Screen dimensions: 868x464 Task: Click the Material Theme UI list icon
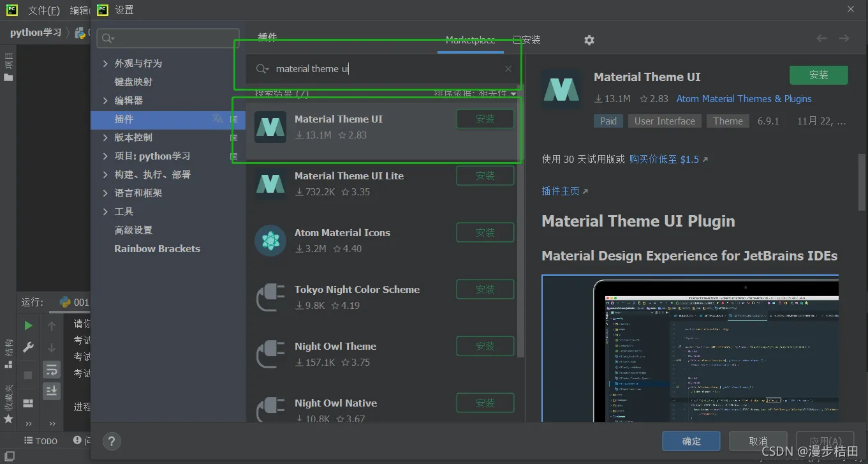270,126
